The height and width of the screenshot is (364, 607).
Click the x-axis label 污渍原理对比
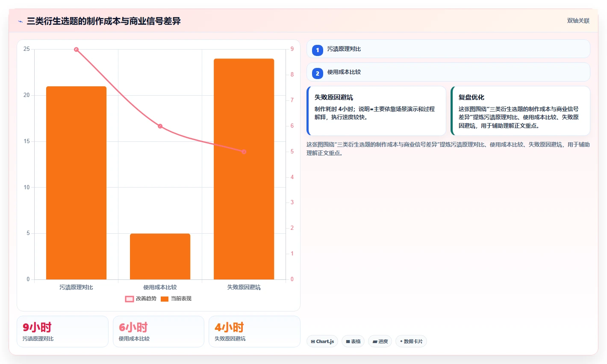(76, 288)
